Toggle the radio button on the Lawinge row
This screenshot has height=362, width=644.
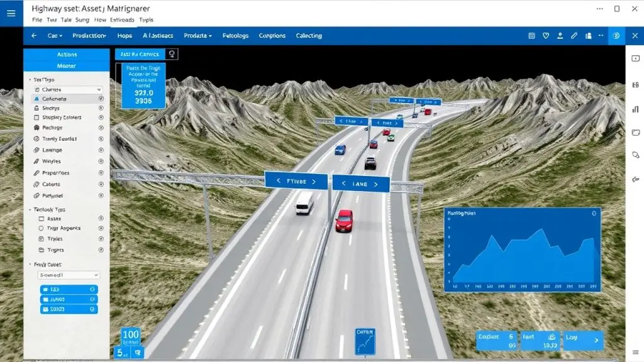point(101,150)
